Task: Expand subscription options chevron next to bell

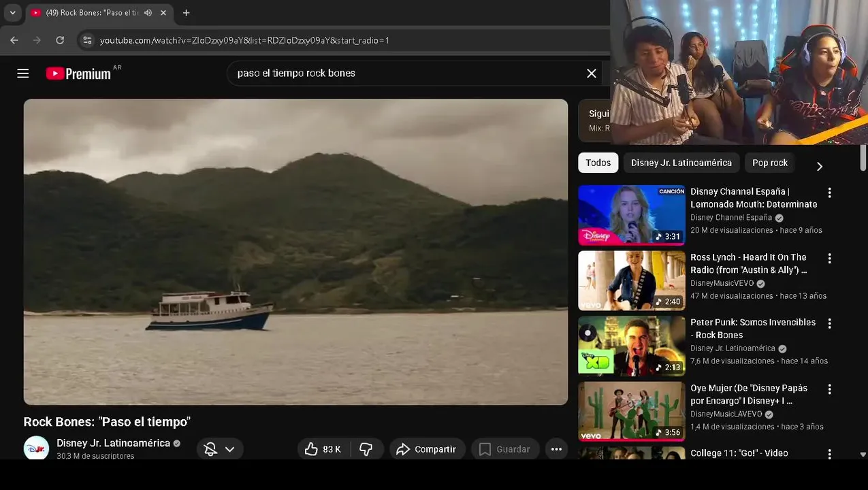Action: click(x=230, y=449)
